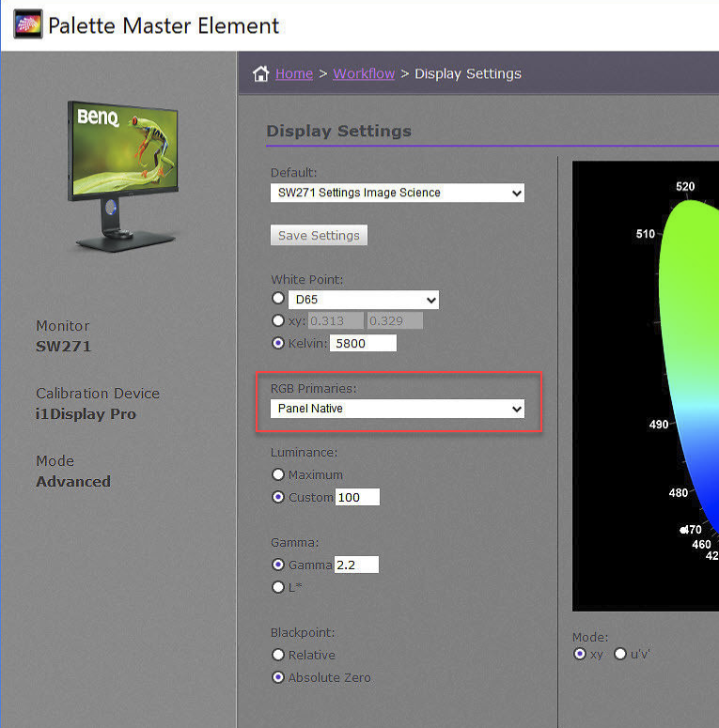Click the BenQ SW271 monitor image
This screenshot has width=719, height=728.
tap(123, 177)
